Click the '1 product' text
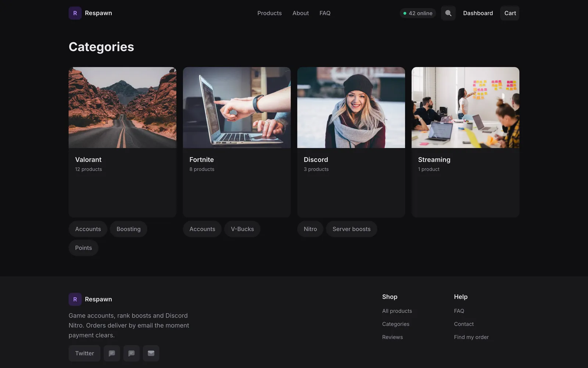588x368 pixels. click(x=429, y=169)
